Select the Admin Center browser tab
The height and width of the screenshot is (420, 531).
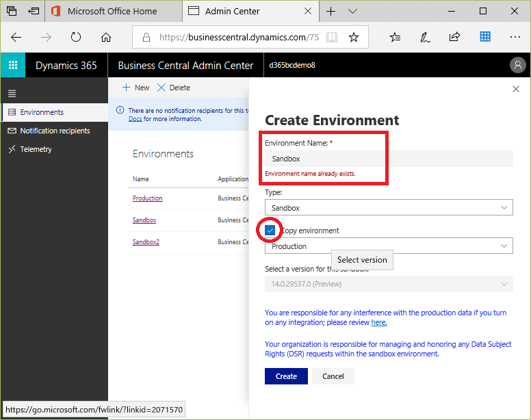pyautogui.click(x=250, y=11)
